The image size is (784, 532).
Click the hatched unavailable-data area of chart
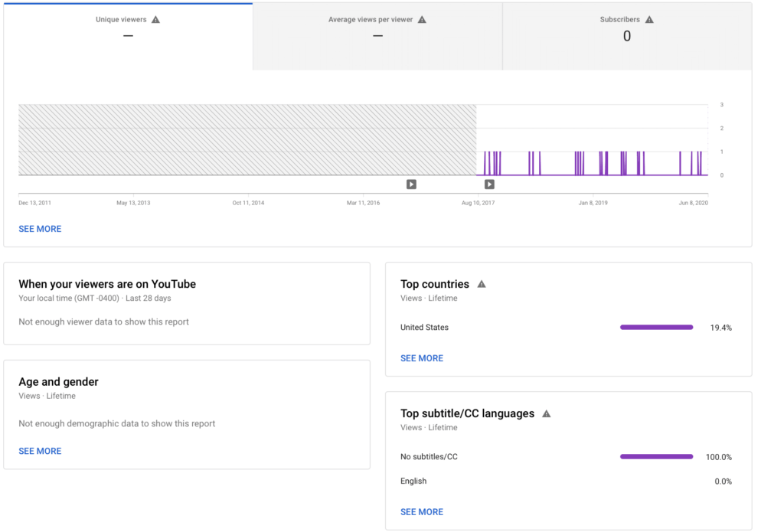point(247,140)
